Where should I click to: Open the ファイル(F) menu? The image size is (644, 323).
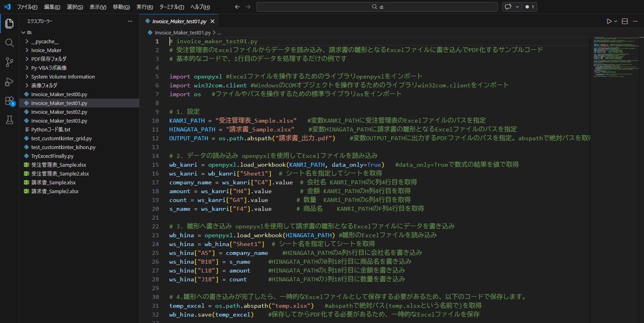tap(27, 7)
